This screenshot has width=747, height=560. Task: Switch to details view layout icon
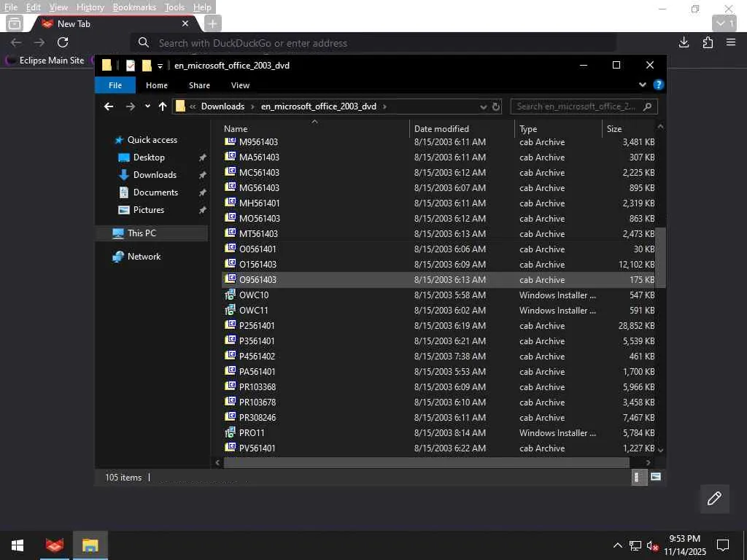[638, 477]
